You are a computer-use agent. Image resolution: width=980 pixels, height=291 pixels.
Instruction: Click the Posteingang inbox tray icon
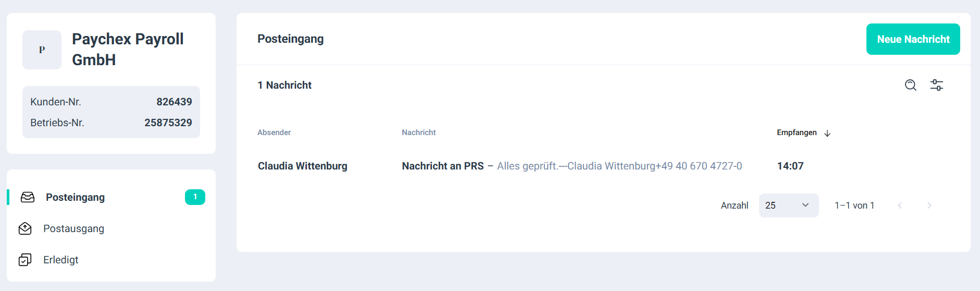28,197
